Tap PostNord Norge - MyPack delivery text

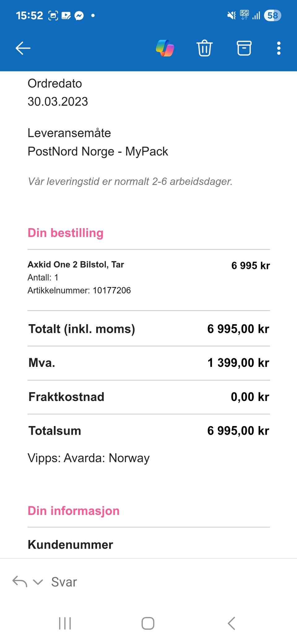(x=98, y=151)
